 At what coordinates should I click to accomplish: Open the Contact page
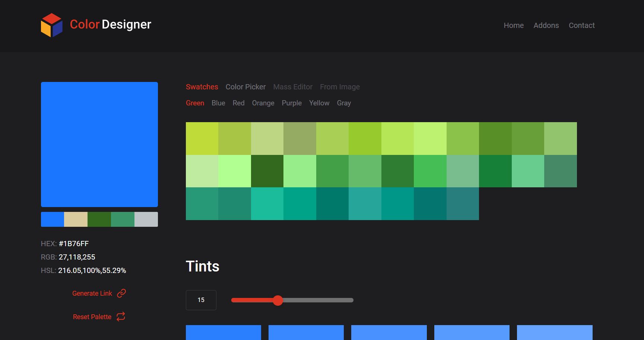[581, 25]
